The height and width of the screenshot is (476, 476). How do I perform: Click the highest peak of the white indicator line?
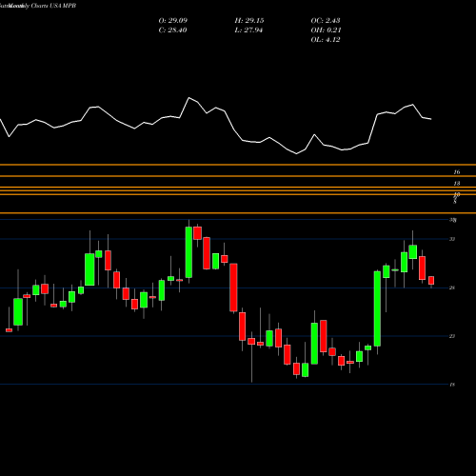pyautogui.click(x=189, y=98)
